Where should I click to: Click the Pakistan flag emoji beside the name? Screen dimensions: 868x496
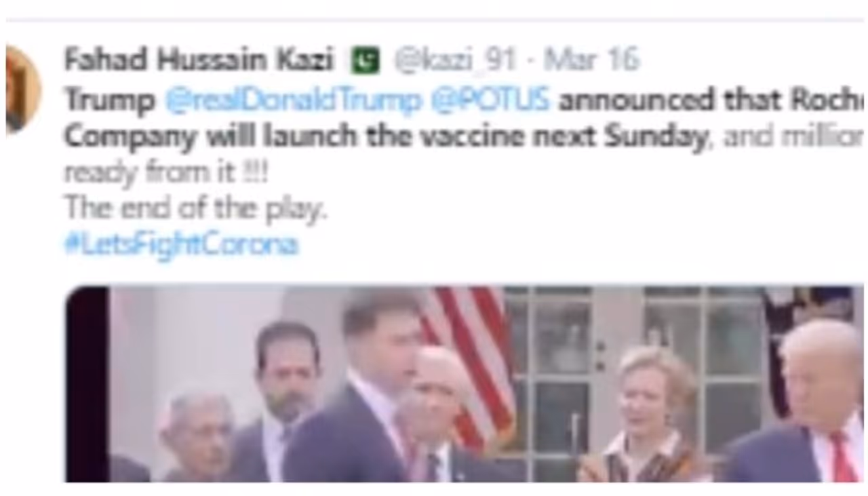pos(366,61)
